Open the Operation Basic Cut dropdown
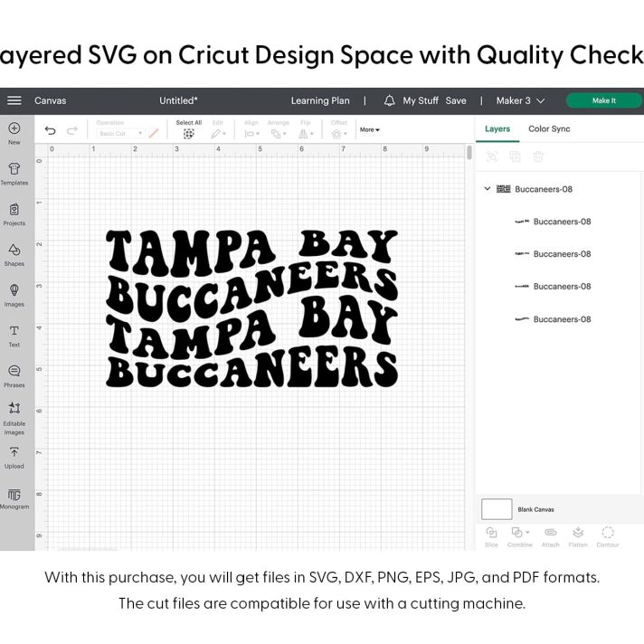 (120, 134)
